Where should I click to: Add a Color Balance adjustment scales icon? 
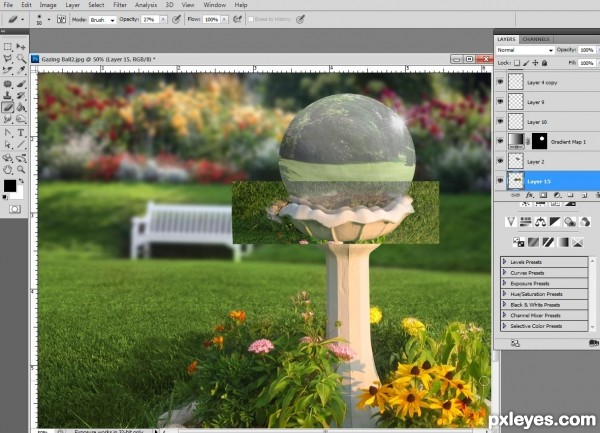click(540, 221)
